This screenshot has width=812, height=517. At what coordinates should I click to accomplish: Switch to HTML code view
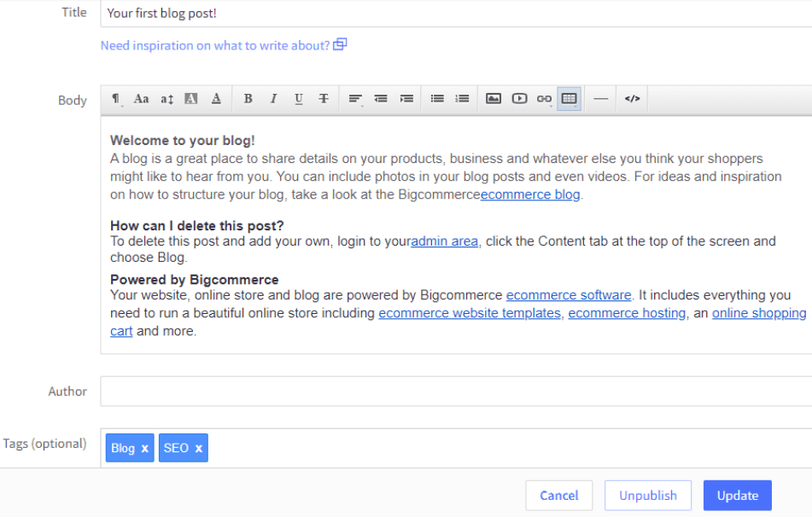tap(633, 98)
